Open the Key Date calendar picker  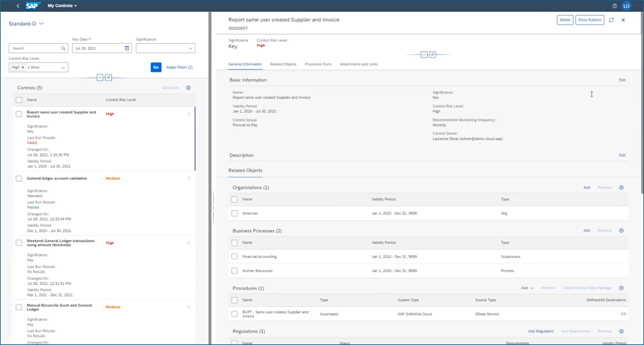(x=127, y=48)
